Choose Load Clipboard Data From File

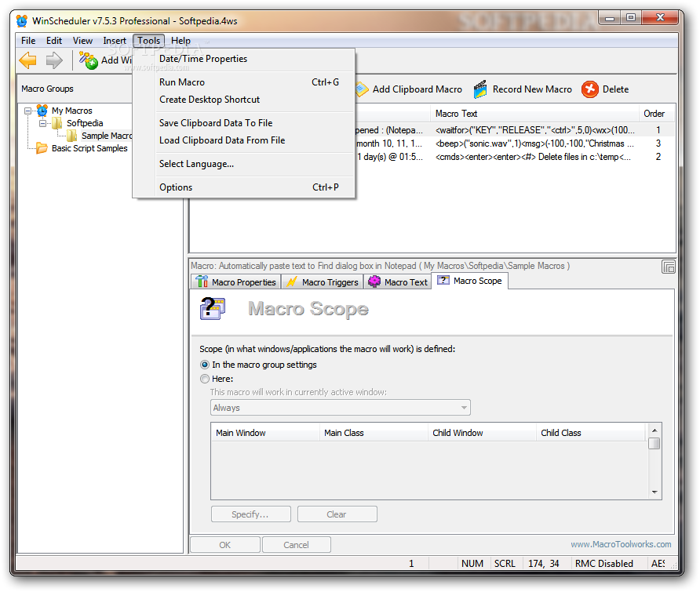tap(244, 140)
